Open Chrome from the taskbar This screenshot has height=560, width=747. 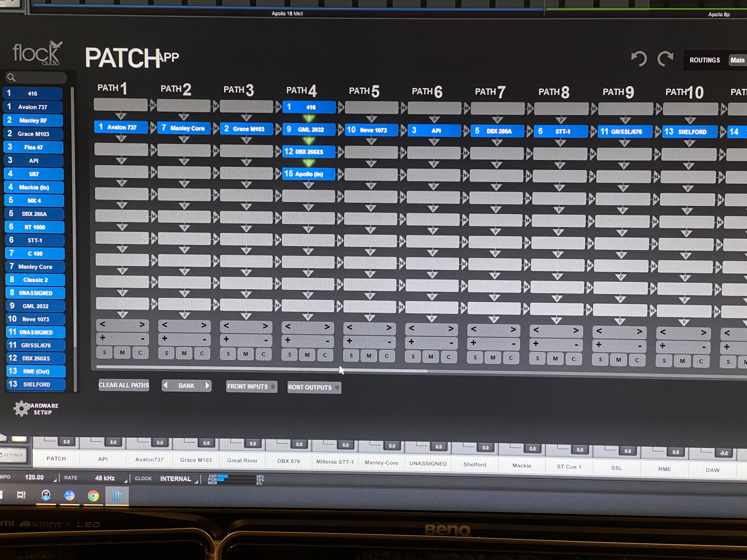[93, 496]
